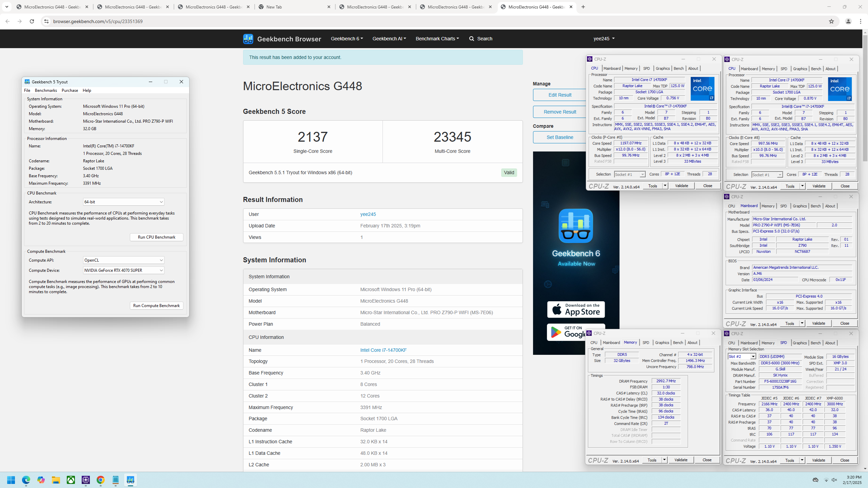Click Run Compute Benchmark button
Screen dimensions: 868x488
coord(157,306)
